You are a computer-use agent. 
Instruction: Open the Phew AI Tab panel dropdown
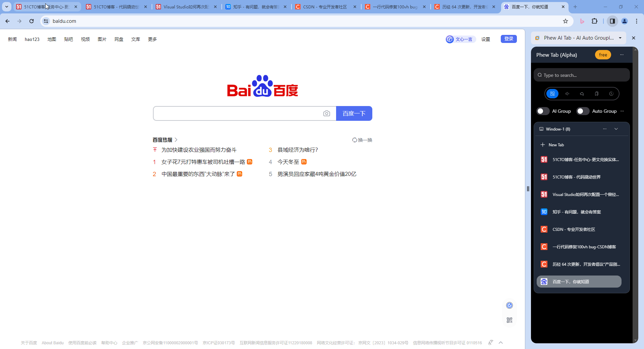[x=621, y=38]
